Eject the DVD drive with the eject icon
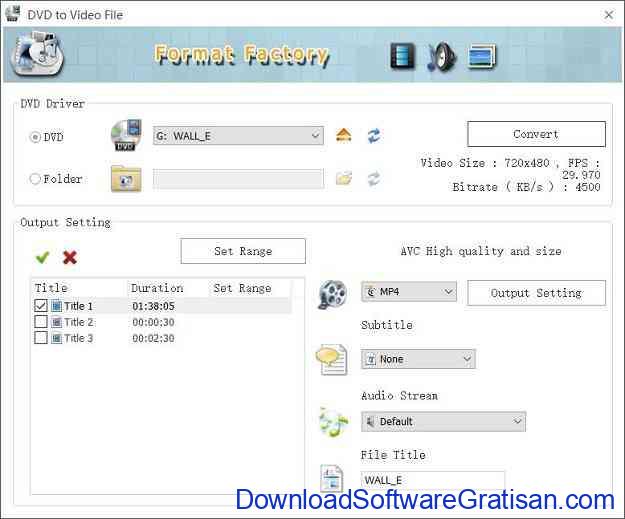 point(344,136)
